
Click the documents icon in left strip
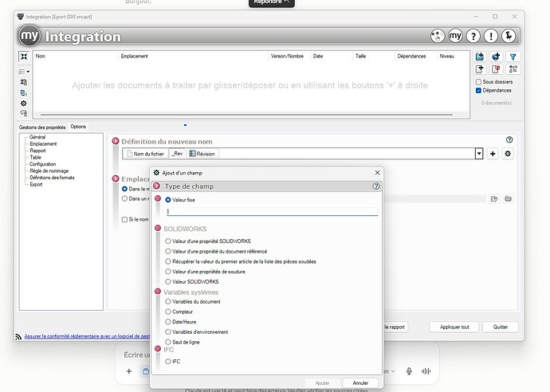click(23, 93)
